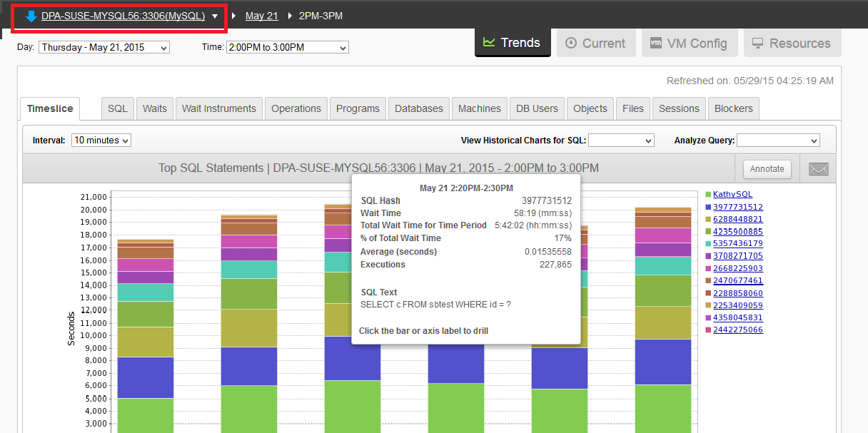Click the KathySQL legend link

pyautogui.click(x=732, y=194)
